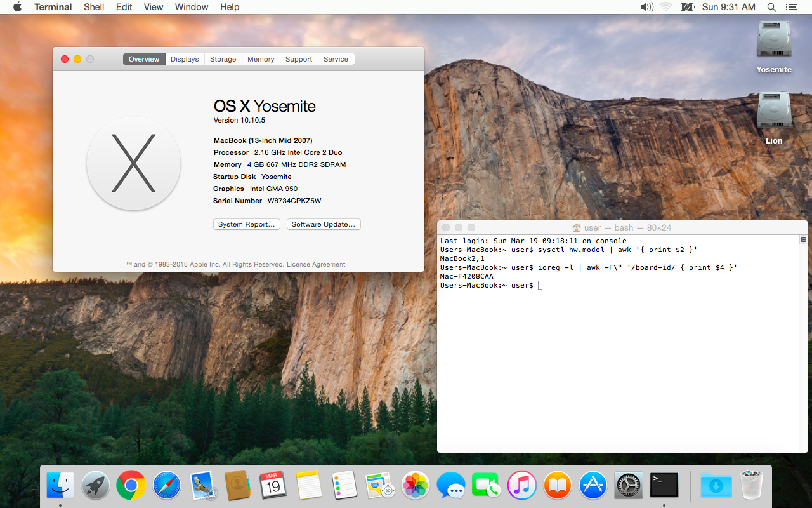Click the Terminal icon in the Dock
Image resolution: width=812 pixels, height=508 pixels.
pos(664,486)
